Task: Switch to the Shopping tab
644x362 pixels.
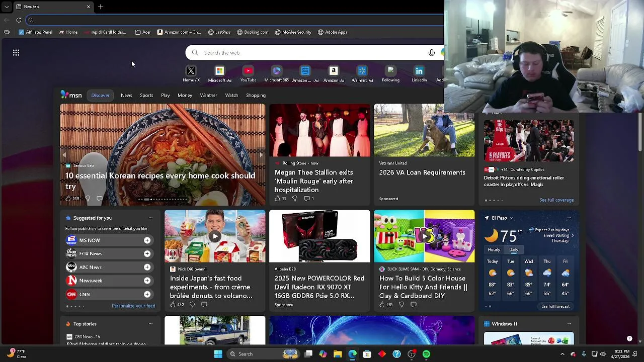Action: point(256,95)
